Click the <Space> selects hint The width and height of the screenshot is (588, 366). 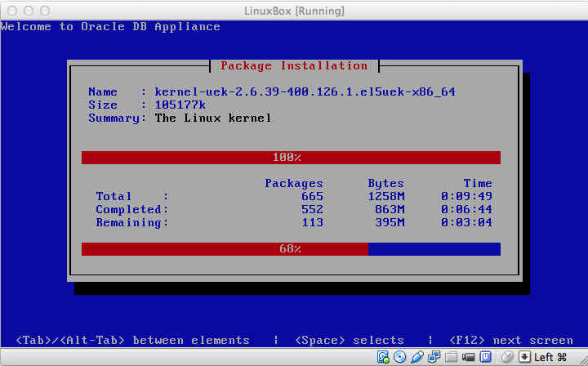pyautogui.click(x=350, y=340)
